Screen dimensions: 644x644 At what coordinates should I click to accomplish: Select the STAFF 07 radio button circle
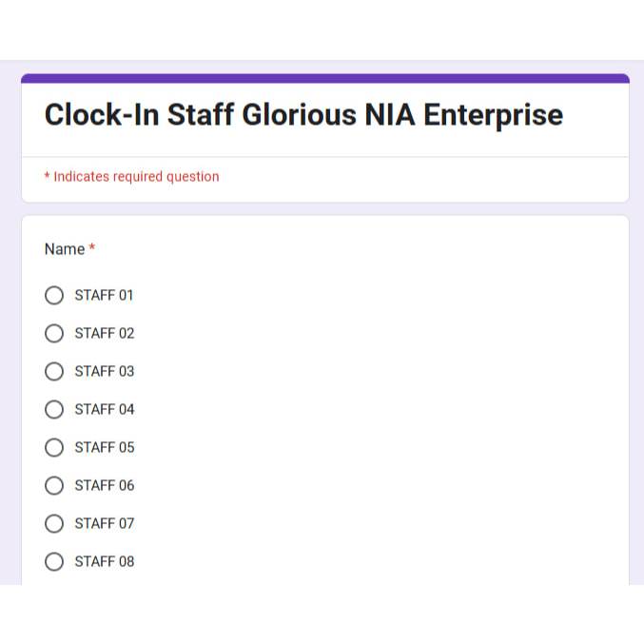click(54, 523)
